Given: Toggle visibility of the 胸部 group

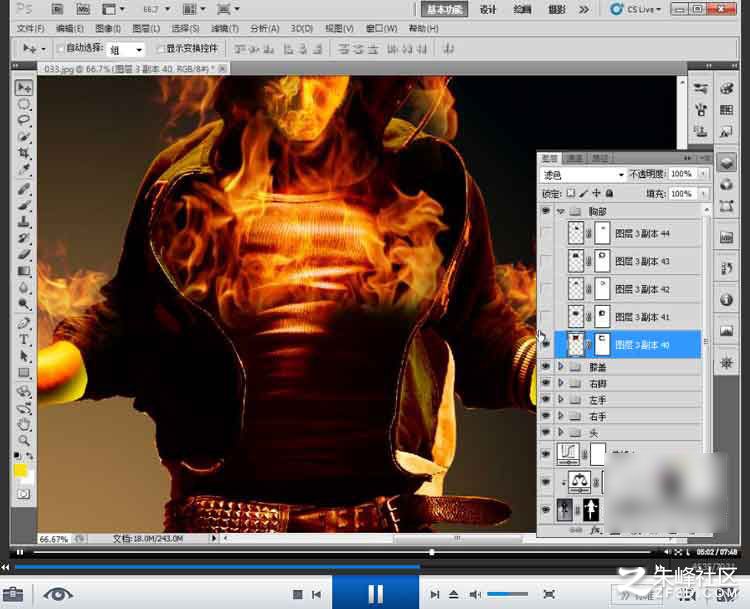Looking at the screenshot, I should click(x=545, y=211).
